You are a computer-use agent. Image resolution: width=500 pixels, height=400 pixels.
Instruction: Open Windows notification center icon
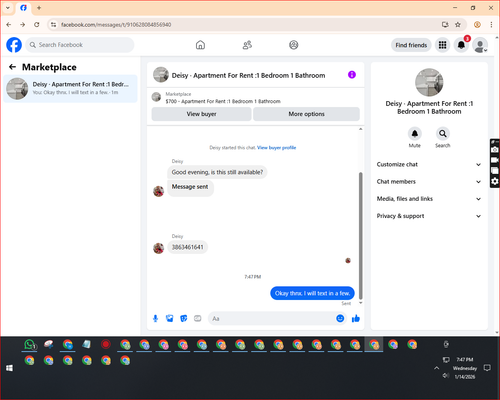(x=487, y=368)
